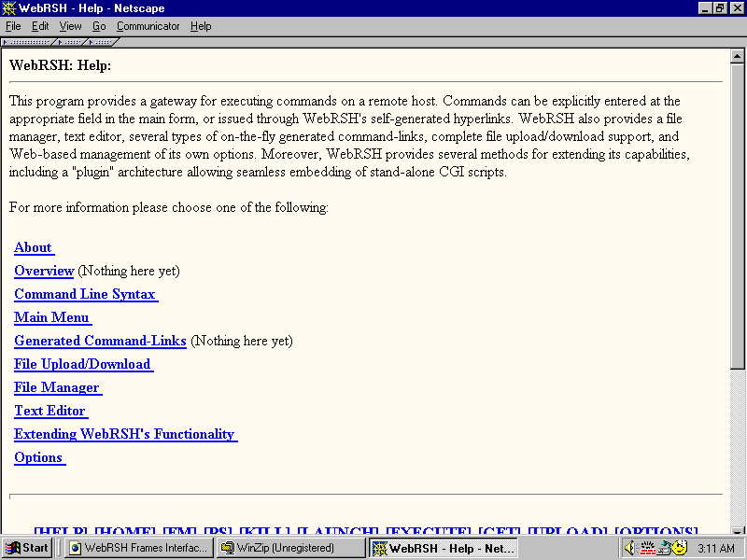Image resolution: width=747 pixels, height=560 pixels.
Task: Click the scrollbar down arrow
Action: click(x=737, y=531)
